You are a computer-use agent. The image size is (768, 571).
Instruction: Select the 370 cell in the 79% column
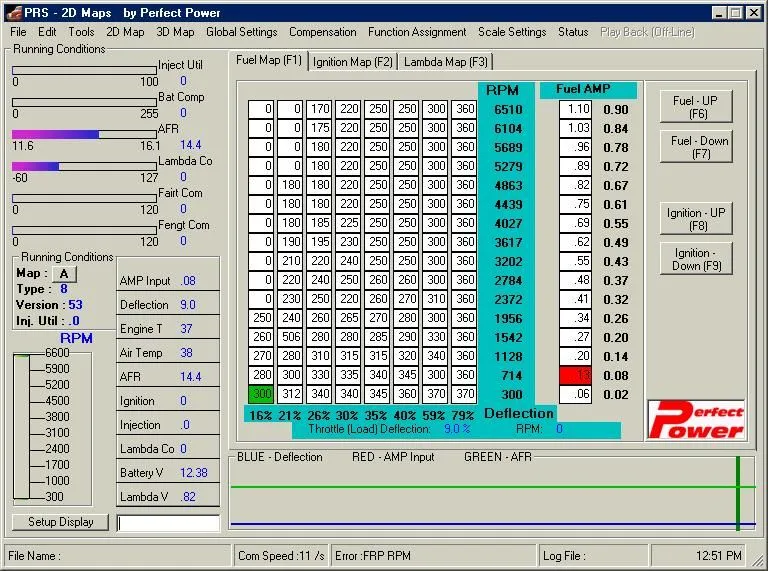pos(464,394)
